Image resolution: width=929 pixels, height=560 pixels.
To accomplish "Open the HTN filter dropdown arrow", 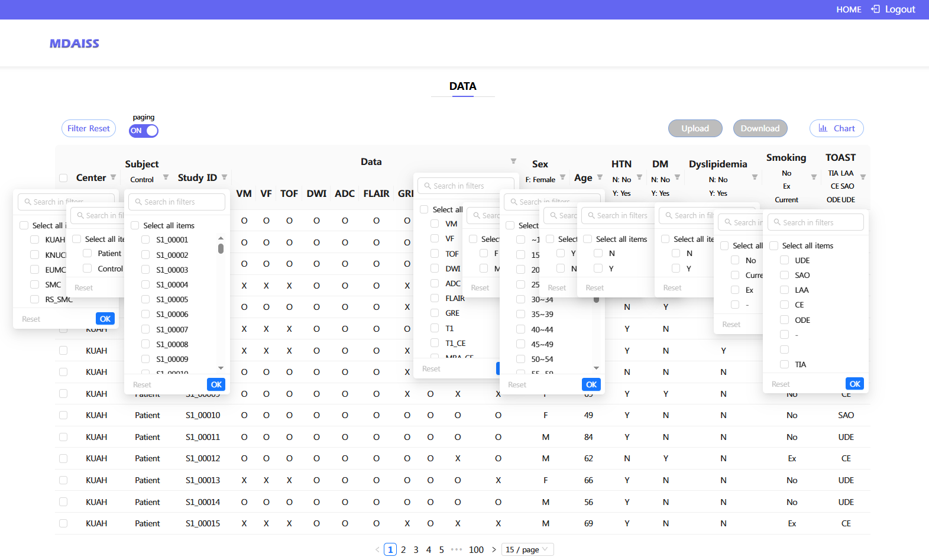I will (639, 177).
